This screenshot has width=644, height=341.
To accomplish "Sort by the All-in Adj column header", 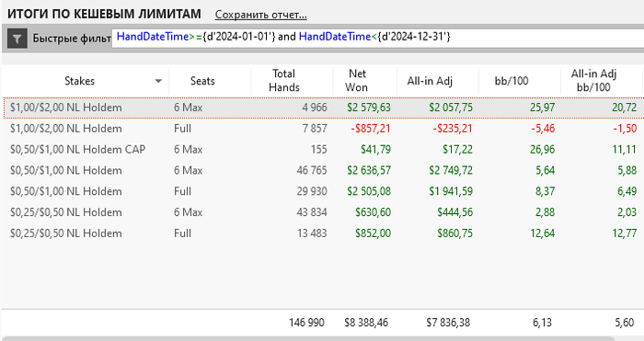I will (x=430, y=81).
